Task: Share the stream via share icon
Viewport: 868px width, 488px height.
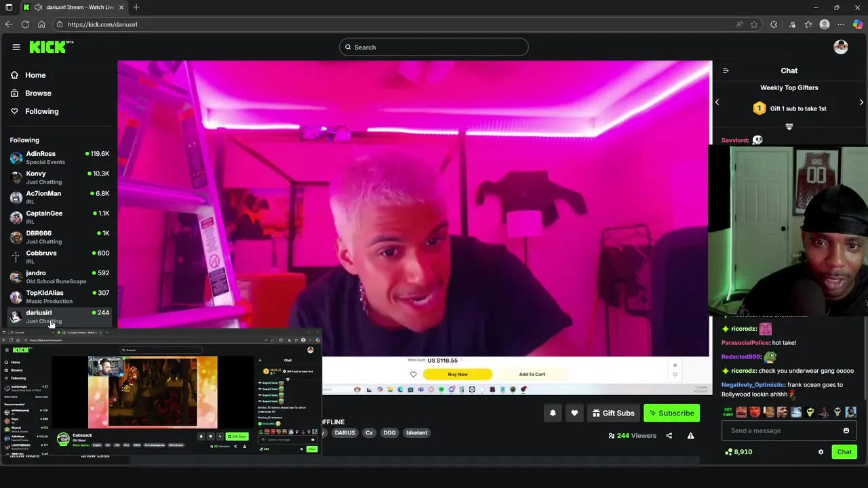Action: tap(669, 436)
